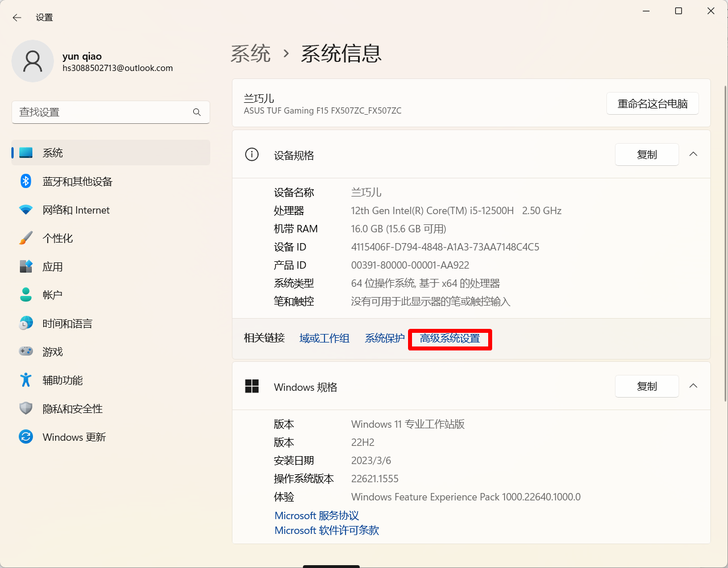Select the 设备 ID value text
Viewport: 728px width, 568px height.
pos(445,247)
